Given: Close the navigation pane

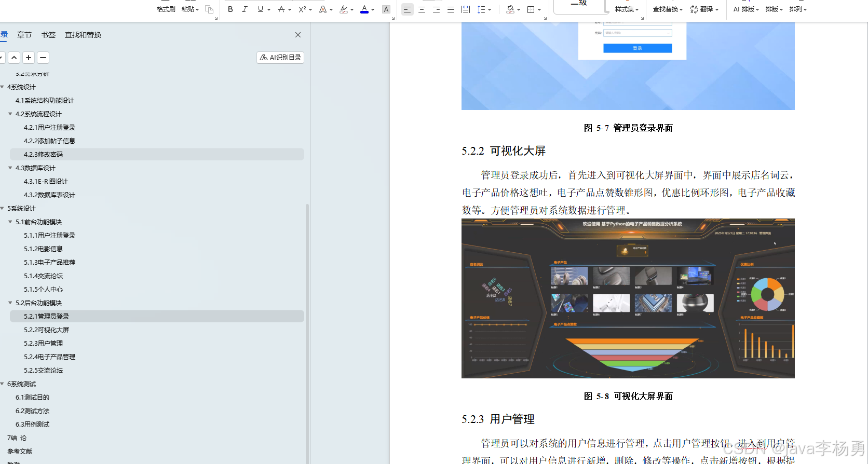Looking at the screenshot, I should click(x=298, y=35).
